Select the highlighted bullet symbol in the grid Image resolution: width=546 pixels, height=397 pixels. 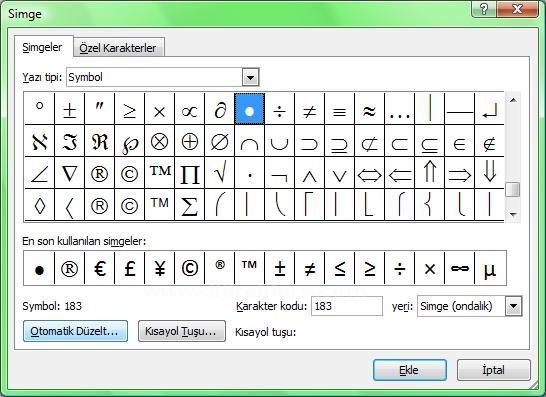click(249, 109)
